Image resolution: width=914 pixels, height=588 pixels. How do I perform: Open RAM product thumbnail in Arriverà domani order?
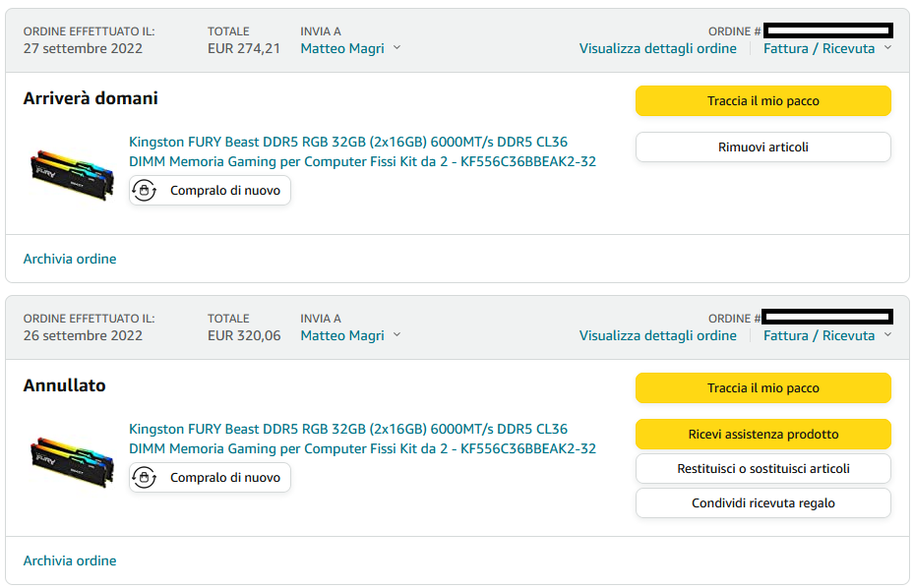pos(72,174)
